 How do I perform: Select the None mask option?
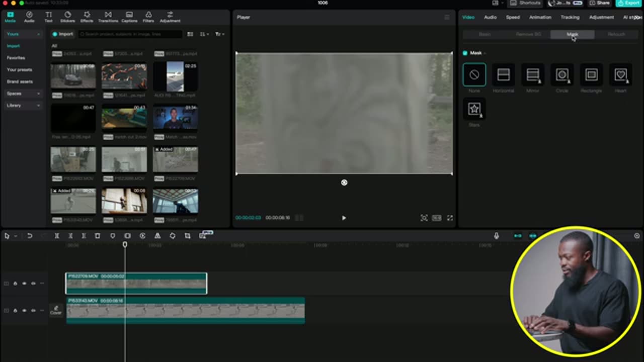click(x=474, y=75)
